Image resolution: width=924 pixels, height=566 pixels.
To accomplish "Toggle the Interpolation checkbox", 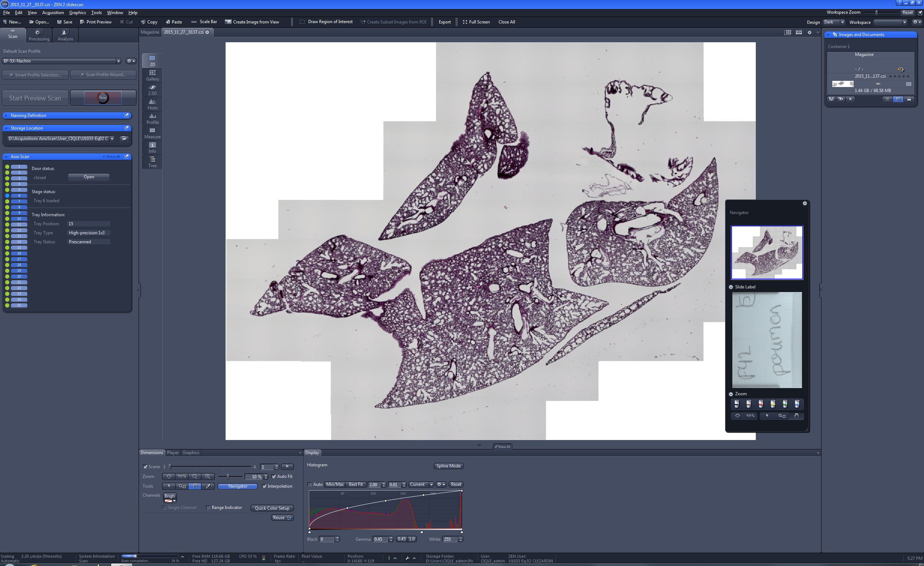I will click(x=264, y=486).
